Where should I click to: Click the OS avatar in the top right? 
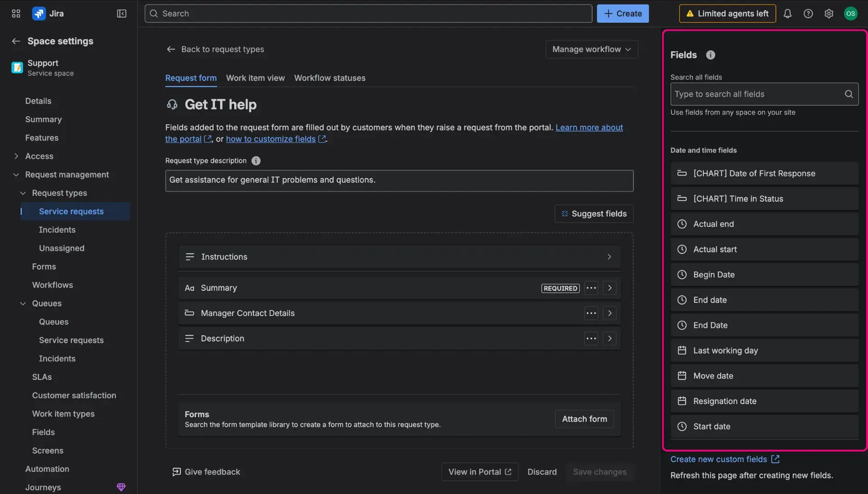tap(851, 13)
